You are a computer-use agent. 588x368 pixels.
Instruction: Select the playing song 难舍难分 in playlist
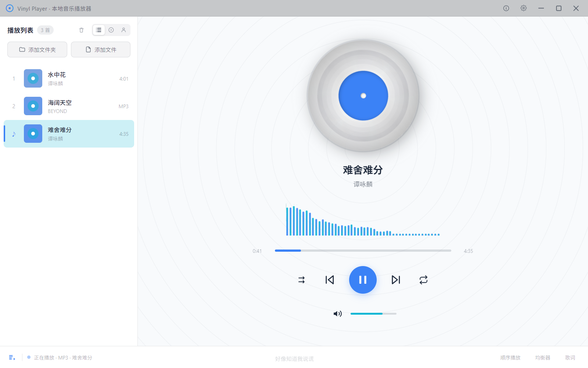pyautogui.click(x=69, y=134)
